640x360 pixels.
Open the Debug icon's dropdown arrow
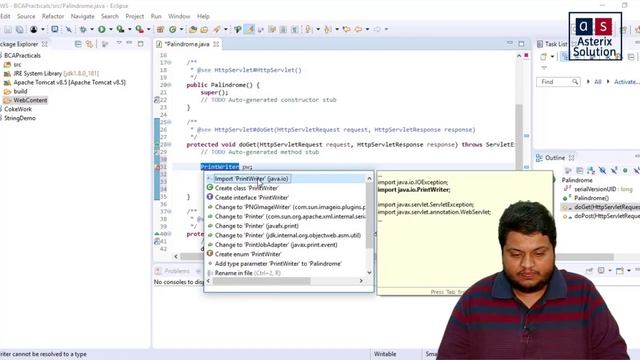[x=91, y=29]
